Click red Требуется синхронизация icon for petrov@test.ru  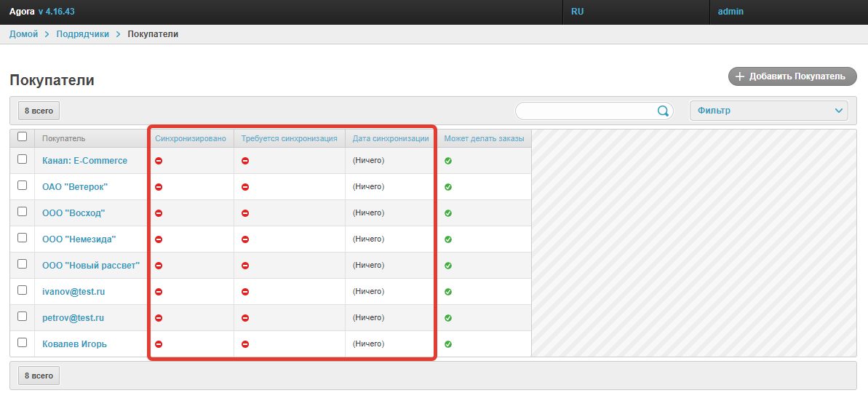point(245,318)
